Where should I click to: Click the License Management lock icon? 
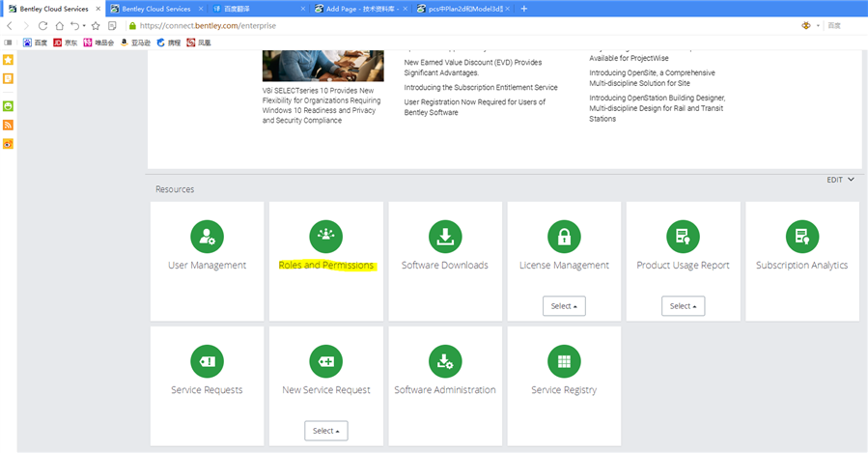[564, 237]
